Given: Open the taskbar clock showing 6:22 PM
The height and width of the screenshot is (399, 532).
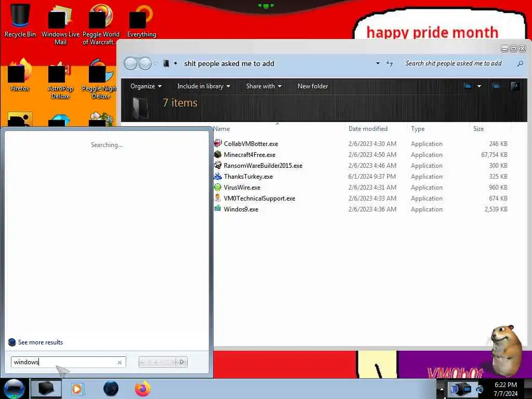Looking at the screenshot, I should (506, 389).
